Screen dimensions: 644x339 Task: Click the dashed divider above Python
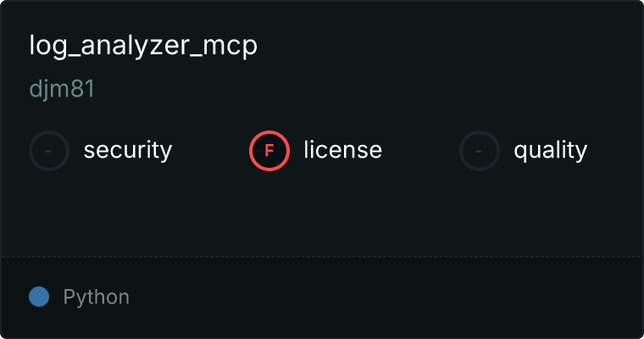(x=322, y=257)
